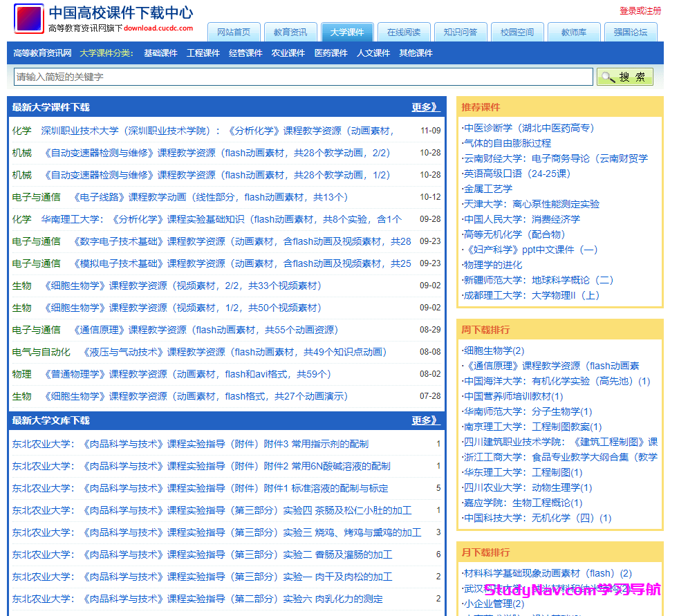
Task: Open the 强国论坛 tab
Action: (631, 32)
